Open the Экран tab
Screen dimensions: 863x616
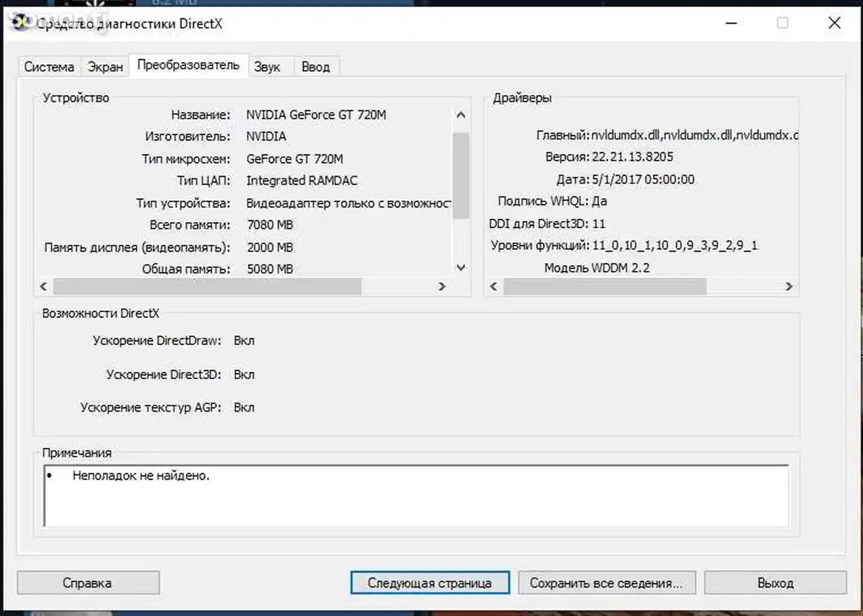click(105, 67)
